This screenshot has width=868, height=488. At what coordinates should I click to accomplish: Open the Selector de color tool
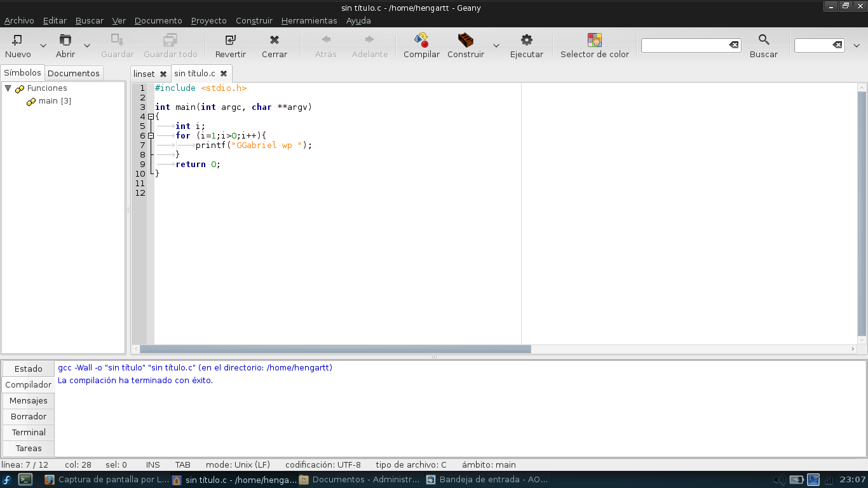pyautogui.click(x=595, y=40)
